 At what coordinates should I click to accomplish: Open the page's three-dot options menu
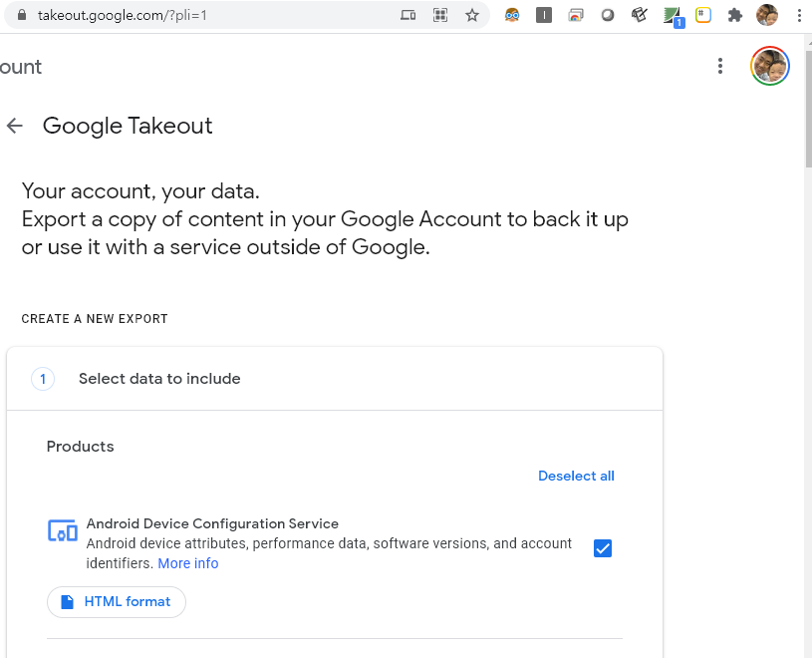tap(720, 67)
